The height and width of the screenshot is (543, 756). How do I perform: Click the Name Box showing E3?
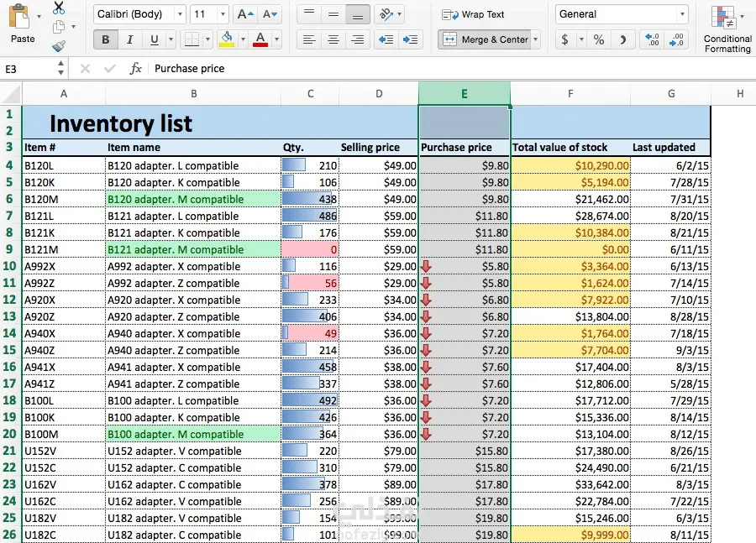coord(29,69)
